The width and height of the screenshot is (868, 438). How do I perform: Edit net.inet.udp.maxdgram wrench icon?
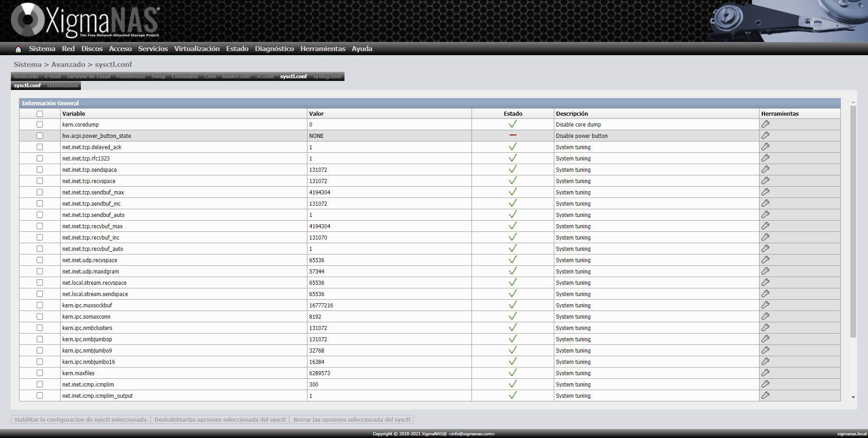click(765, 271)
